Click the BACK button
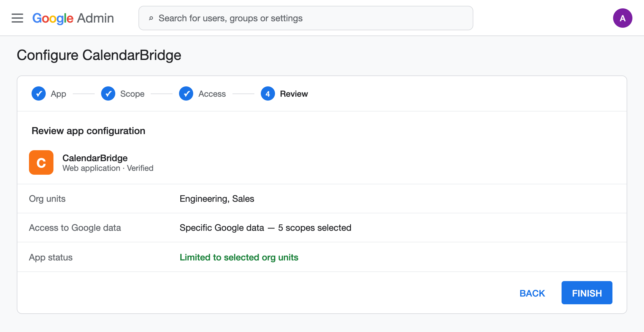Viewport: 644px width, 332px height. (532, 293)
